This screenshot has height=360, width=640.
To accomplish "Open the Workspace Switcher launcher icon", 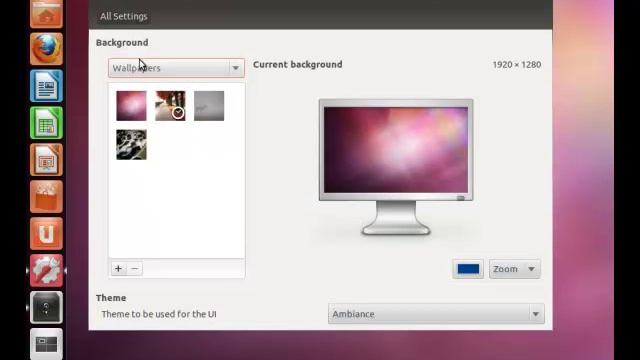I will point(46,344).
